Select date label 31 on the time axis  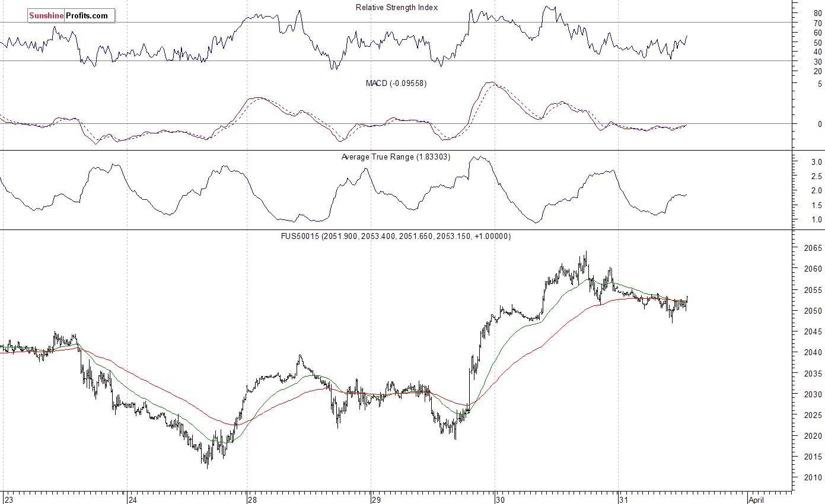[x=623, y=499]
